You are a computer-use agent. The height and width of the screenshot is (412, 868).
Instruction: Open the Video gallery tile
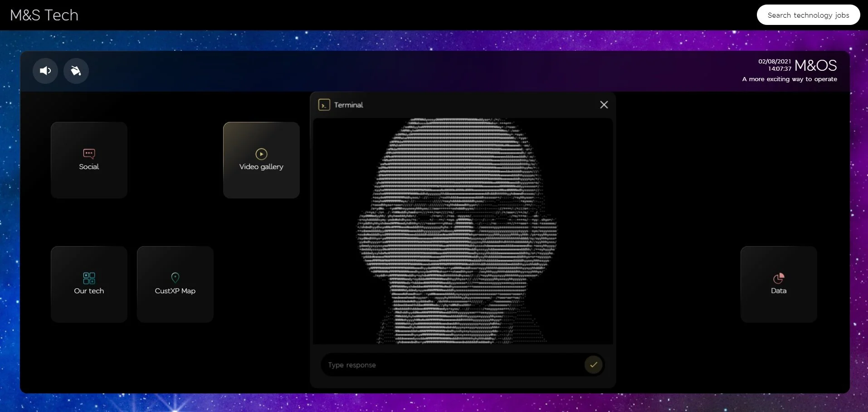(261, 160)
